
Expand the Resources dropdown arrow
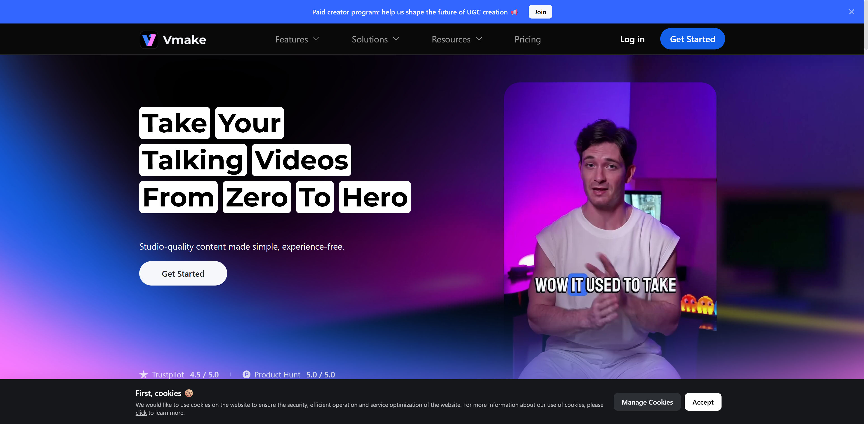[x=479, y=39]
